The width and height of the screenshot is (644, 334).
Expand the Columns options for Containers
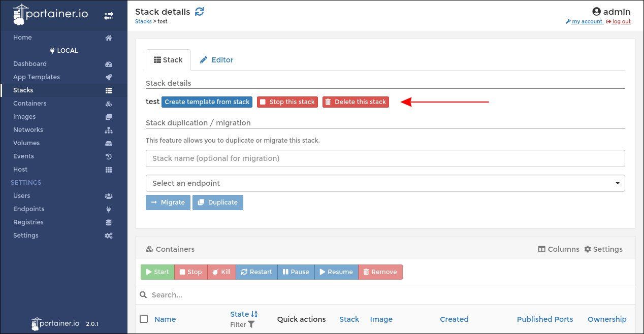coord(559,249)
